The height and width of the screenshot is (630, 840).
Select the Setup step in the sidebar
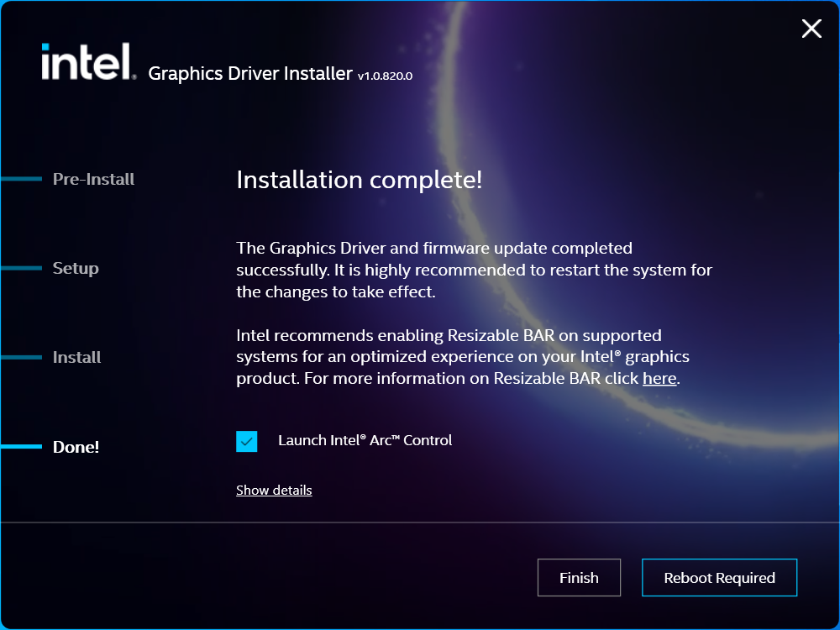pos(75,268)
